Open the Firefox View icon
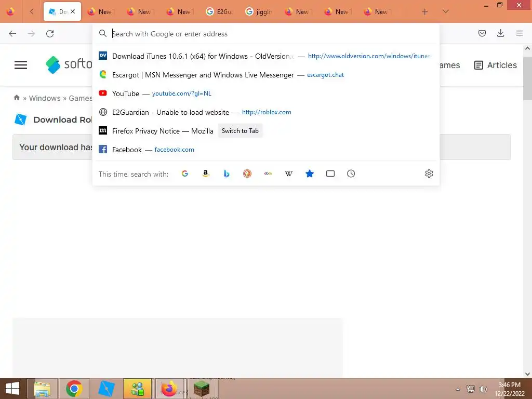Screen dimensions: 532x399 click(10, 11)
